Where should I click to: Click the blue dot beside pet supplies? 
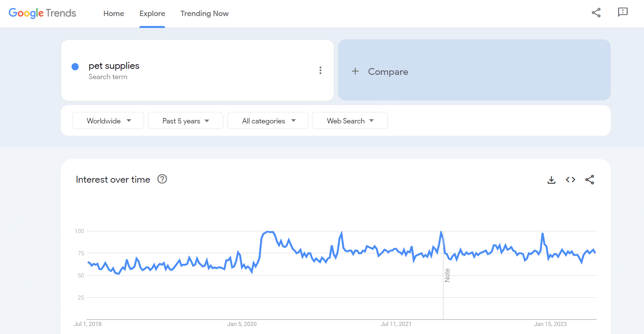point(75,67)
